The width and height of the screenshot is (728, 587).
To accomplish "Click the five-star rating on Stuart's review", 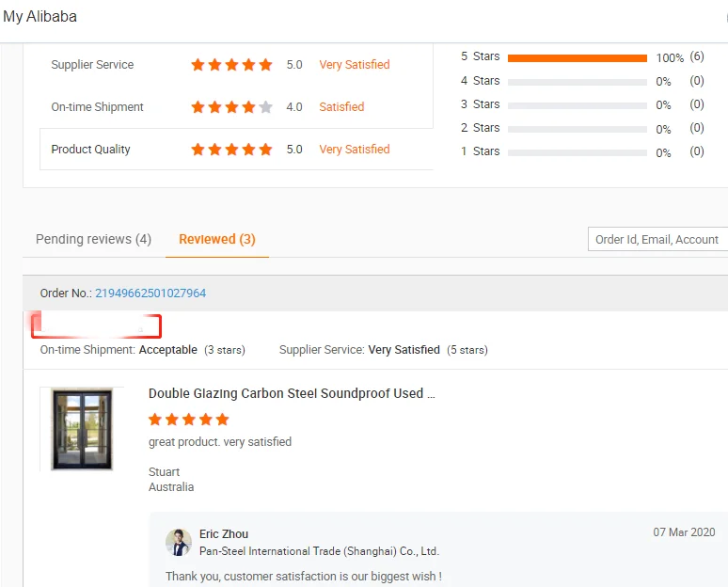I will (x=188, y=420).
